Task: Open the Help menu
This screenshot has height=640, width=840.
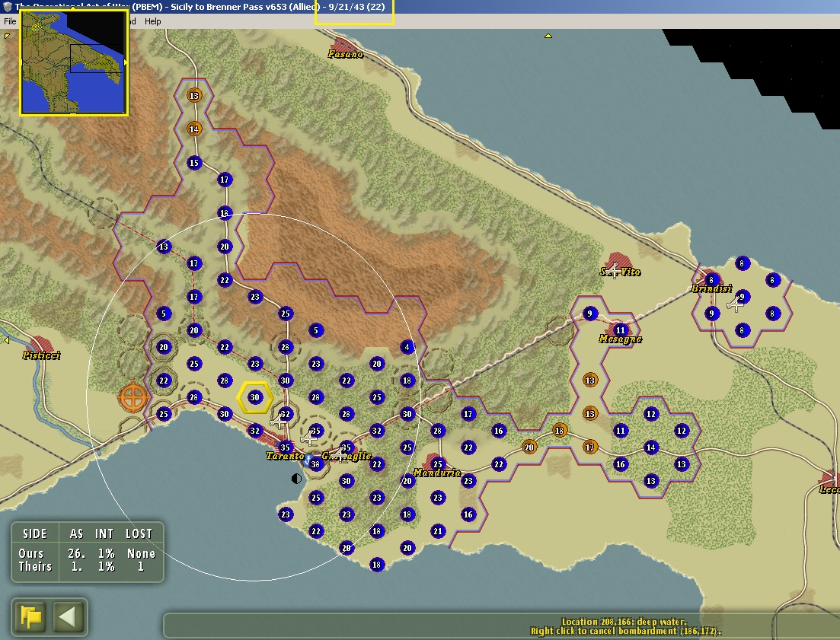Action: click(x=152, y=21)
